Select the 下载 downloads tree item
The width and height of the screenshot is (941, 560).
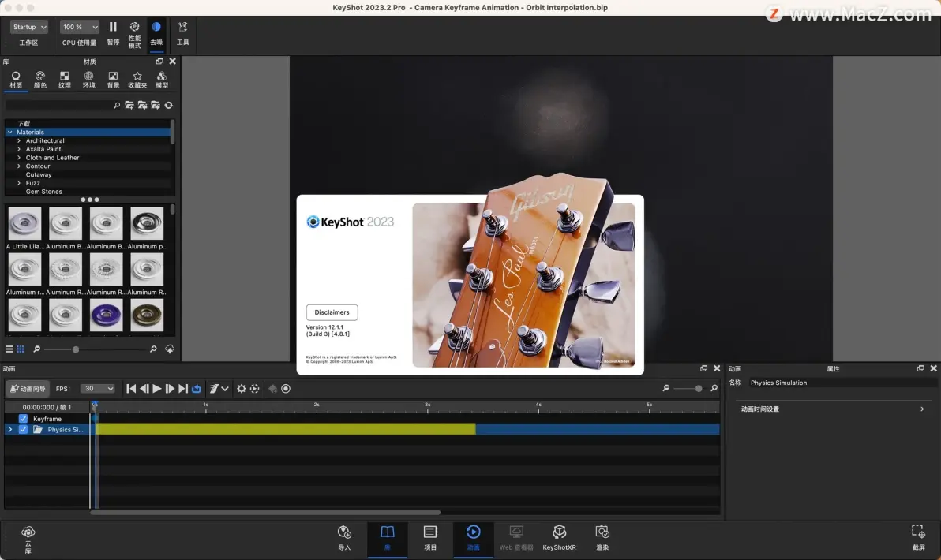24,124
